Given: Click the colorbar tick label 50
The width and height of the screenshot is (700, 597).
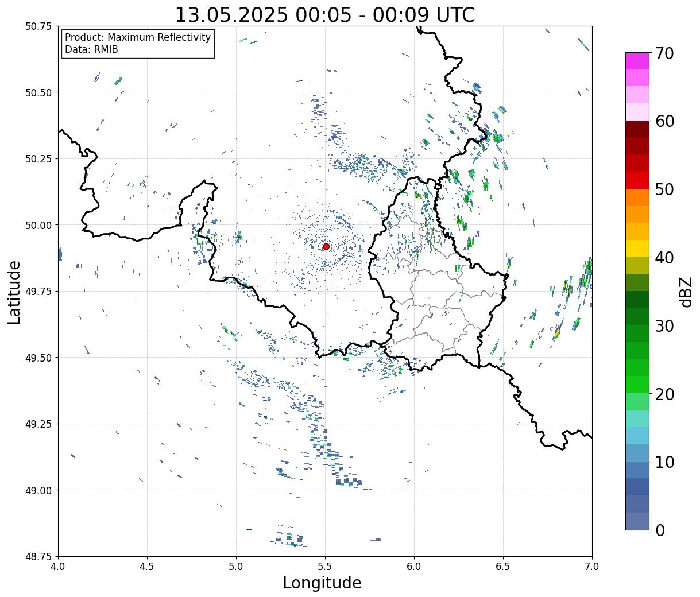Looking at the screenshot, I should pos(664,189).
